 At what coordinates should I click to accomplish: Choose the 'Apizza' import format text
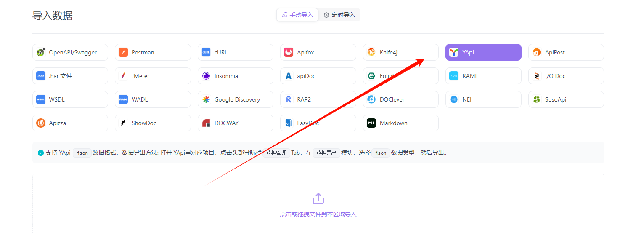[57, 123]
